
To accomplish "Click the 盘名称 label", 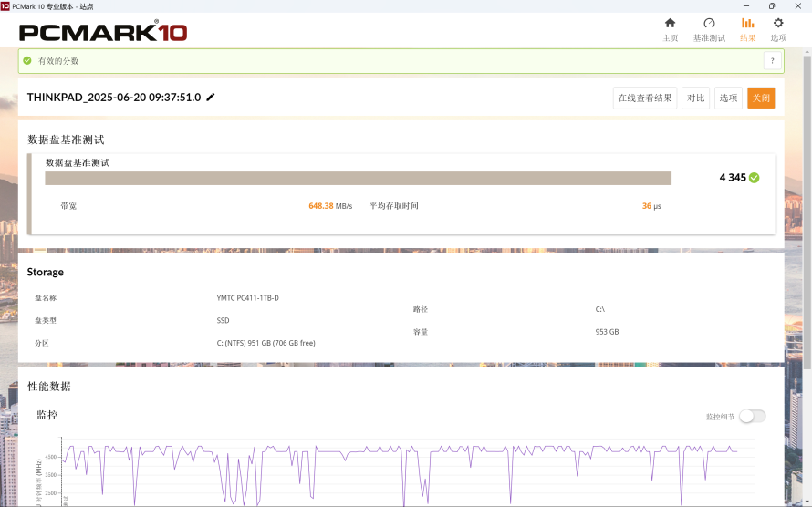I will 46,298.
